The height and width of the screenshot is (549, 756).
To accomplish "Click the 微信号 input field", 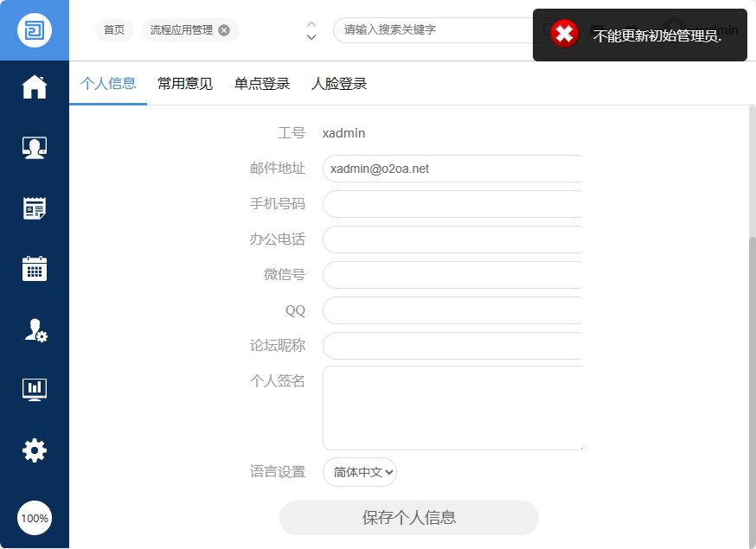I will (x=452, y=275).
